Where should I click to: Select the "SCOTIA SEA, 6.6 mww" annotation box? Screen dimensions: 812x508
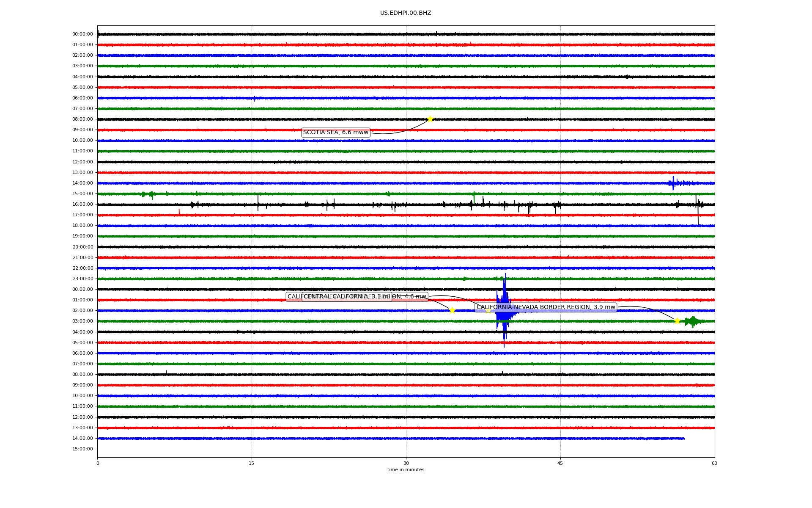(336, 133)
